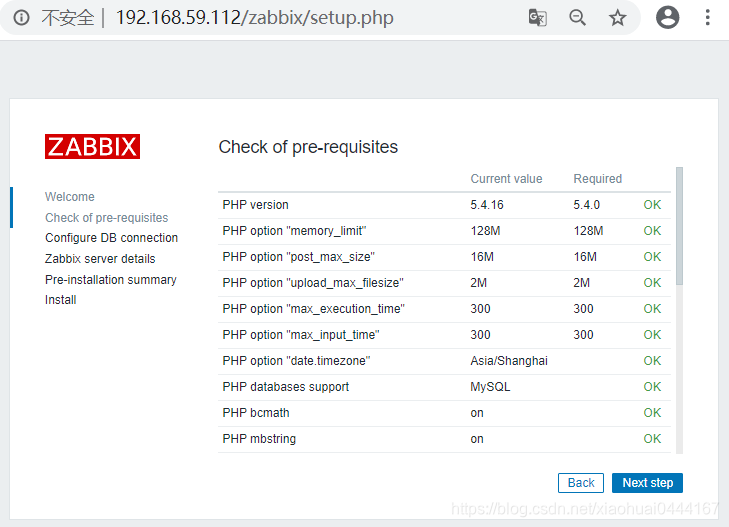729x527 pixels.
Task: Open the Google Translate page icon
Action: click(537, 18)
